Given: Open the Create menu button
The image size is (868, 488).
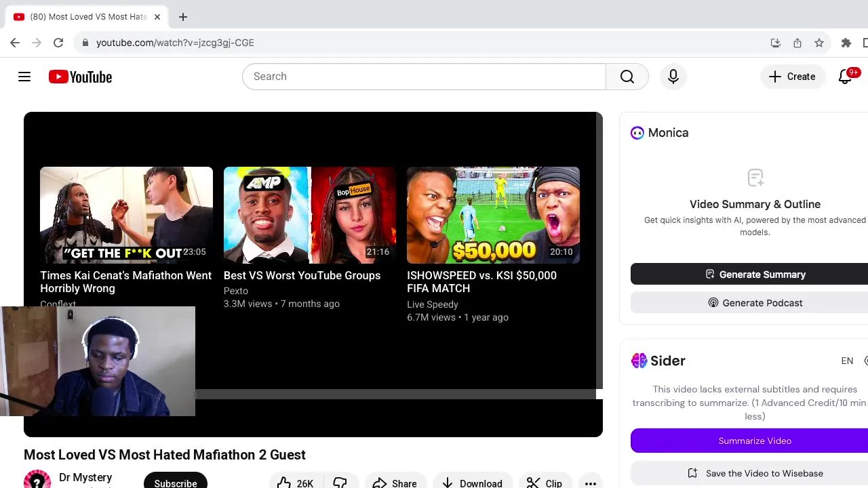Looking at the screenshot, I should [x=792, y=77].
